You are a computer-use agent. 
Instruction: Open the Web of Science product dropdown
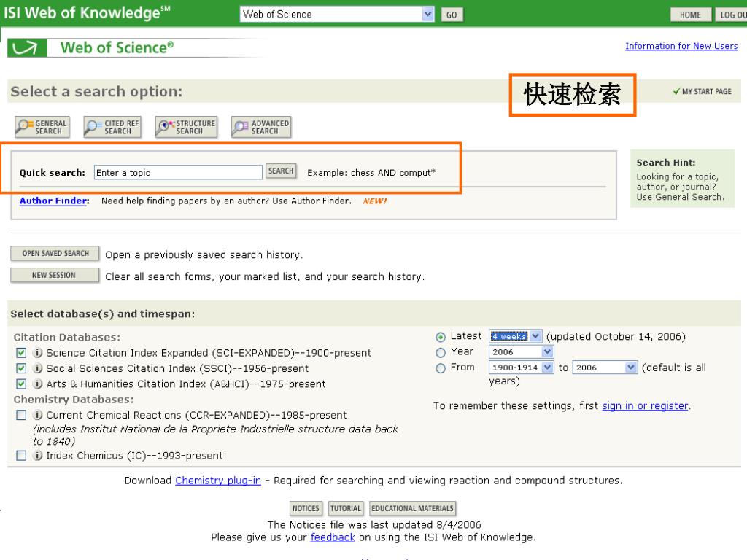point(337,15)
